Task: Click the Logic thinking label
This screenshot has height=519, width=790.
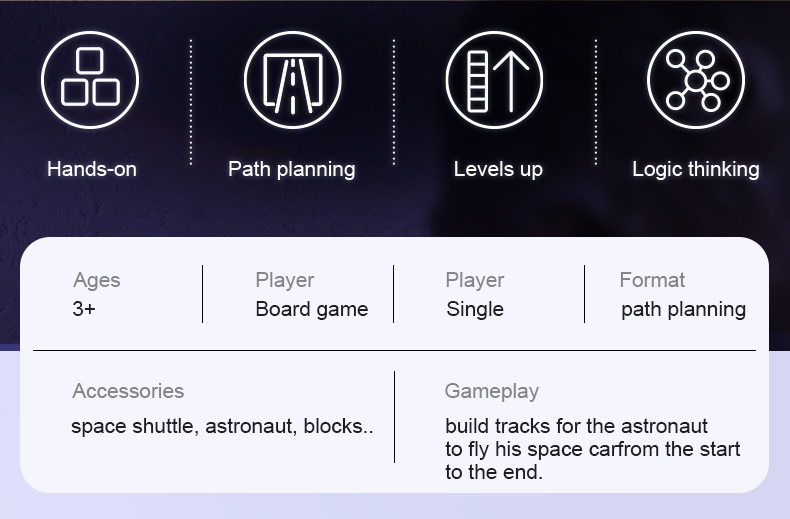Action: click(695, 169)
